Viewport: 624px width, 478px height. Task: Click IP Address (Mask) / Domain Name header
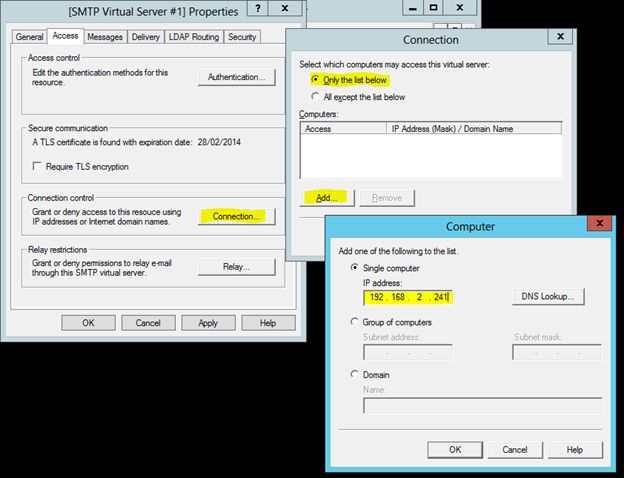point(474,129)
